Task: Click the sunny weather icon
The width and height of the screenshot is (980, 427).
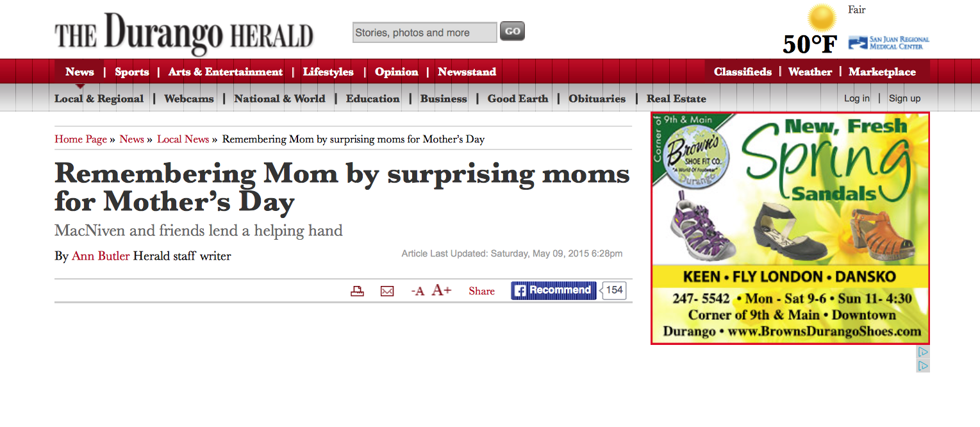Action: (822, 18)
